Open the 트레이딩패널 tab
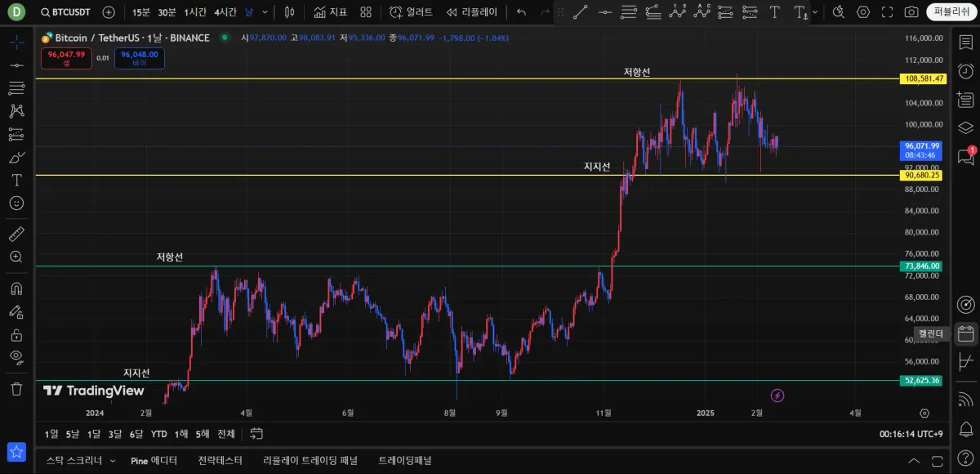The image size is (980, 474). point(405,460)
